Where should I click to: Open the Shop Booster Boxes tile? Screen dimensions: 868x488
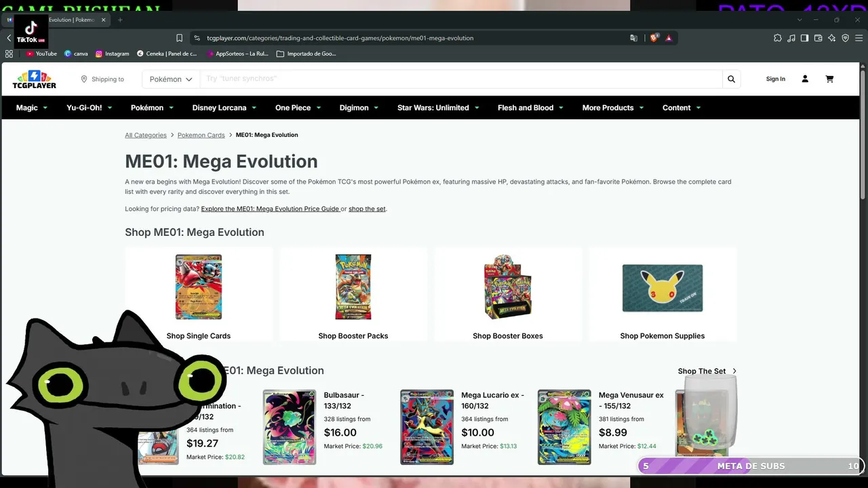[508, 294]
